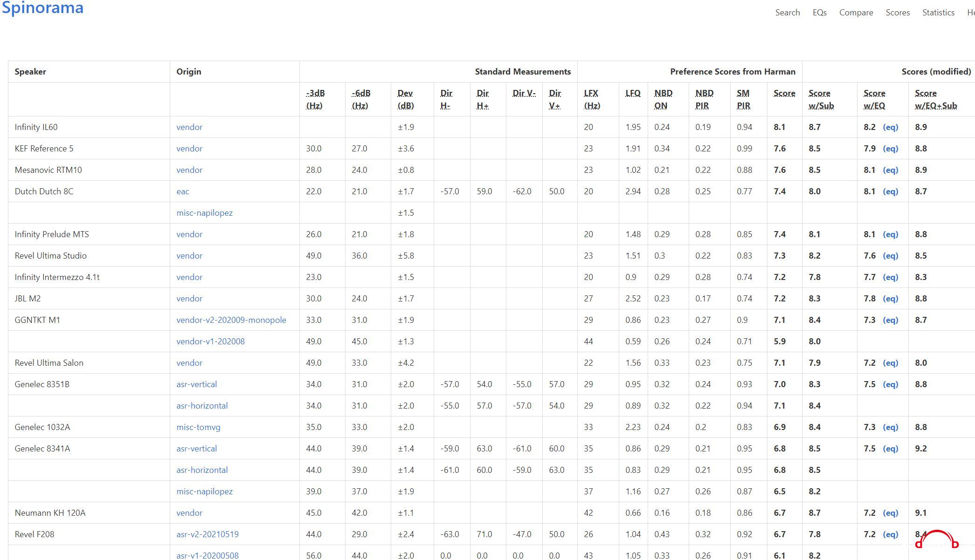Open (eq) link in Genelec 1032A row
Viewport: 975px width, 560px height.
[890, 427]
